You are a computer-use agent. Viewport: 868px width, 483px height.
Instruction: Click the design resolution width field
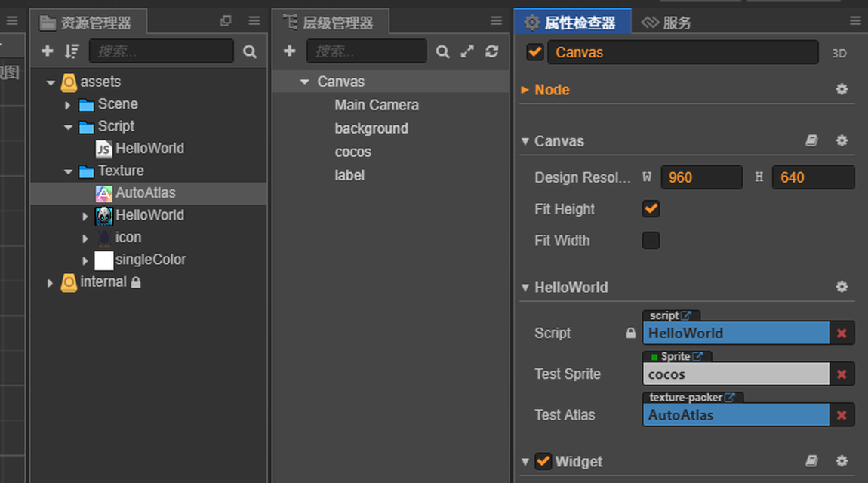700,177
